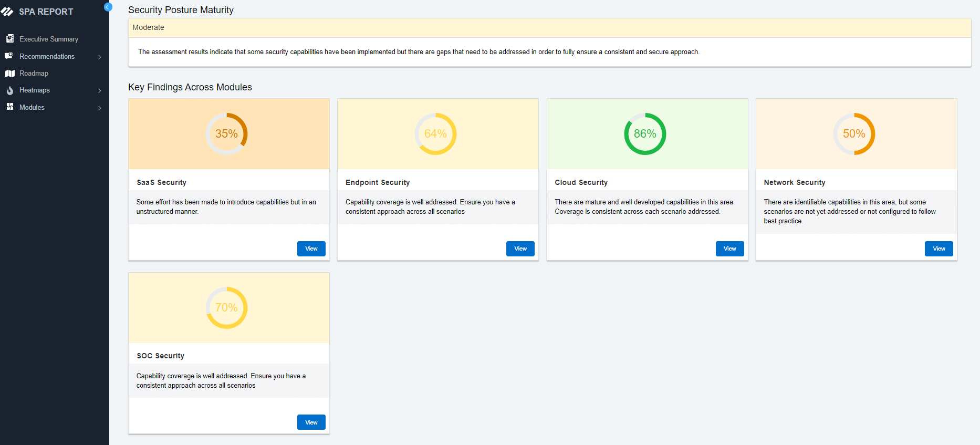Open the Roadmap menu item
This screenshot has width=980, height=445.
pyautogui.click(x=34, y=73)
